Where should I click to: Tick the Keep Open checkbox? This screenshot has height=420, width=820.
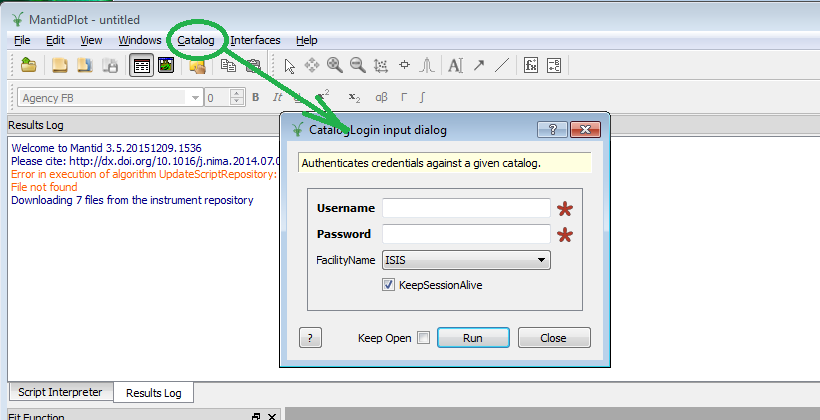pyautogui.click(x=424, y=338)
